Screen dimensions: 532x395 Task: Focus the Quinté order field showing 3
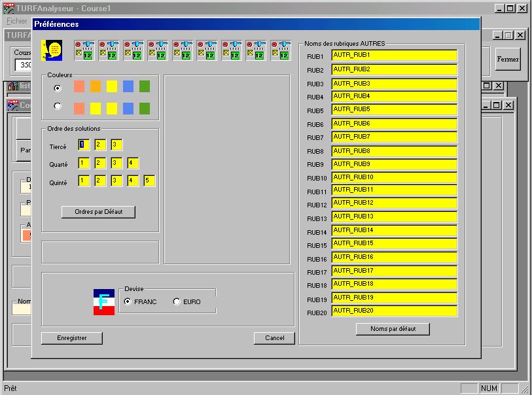coord(116,181)
